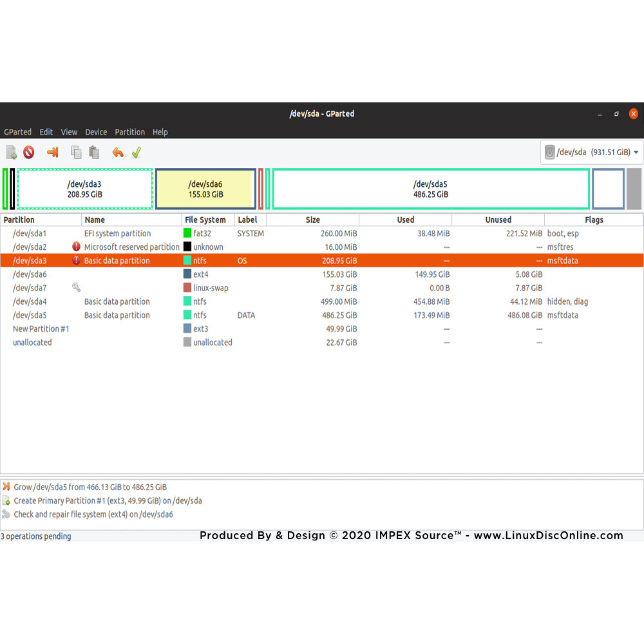The width and height of the screenshot is (644, 644).
Task: Paste a partition using the Paste icon
Action: coord(93,152)
